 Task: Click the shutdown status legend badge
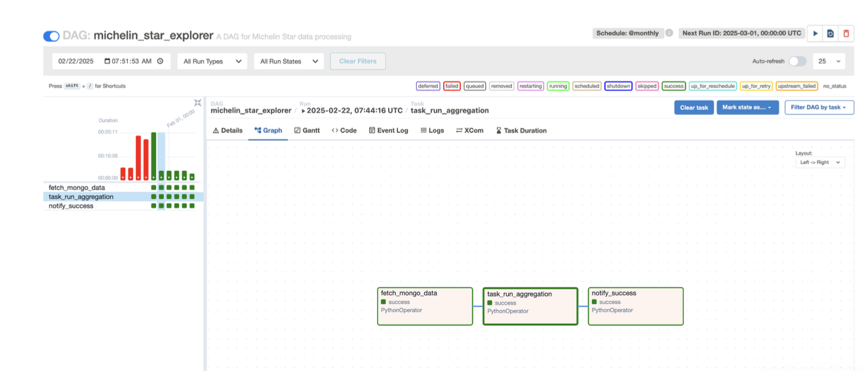(x=618, y=86)
